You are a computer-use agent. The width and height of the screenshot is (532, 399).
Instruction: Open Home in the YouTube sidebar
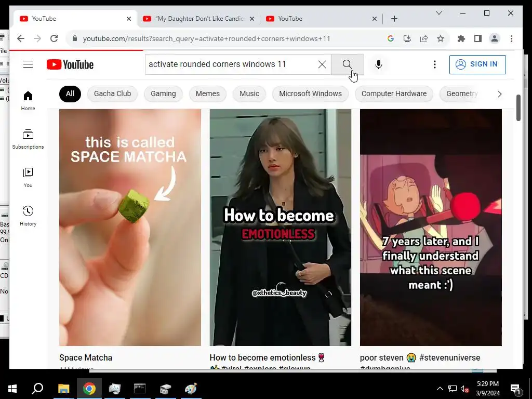28,101
